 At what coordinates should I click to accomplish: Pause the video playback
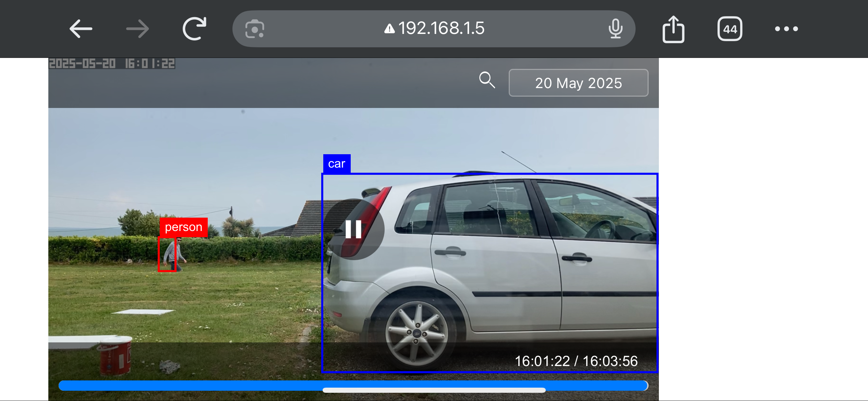pos(353,229)
